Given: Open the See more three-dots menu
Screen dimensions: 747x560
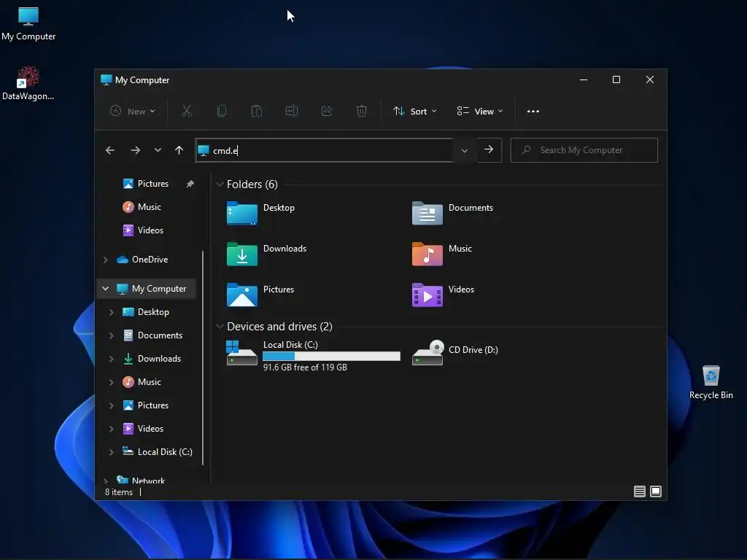Looking at the screenshot, I should 533,111.
